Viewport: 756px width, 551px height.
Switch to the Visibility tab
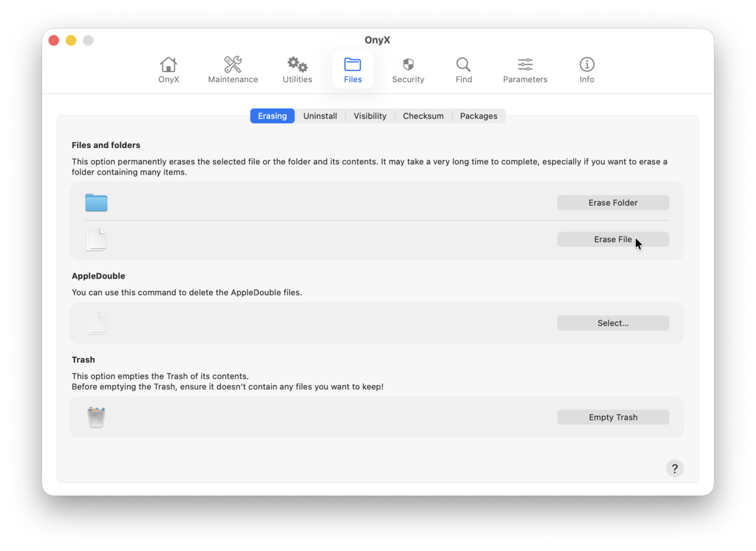pyautogui.click(x=370, y=116)
